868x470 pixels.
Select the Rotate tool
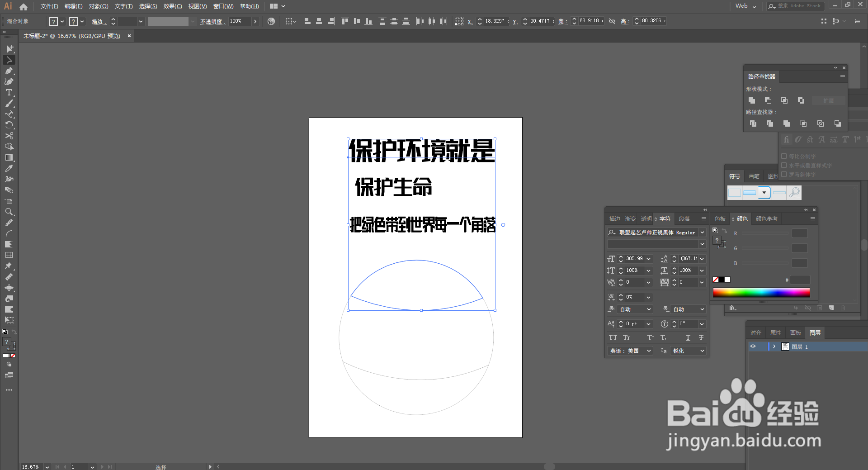[x=9, y=125]
